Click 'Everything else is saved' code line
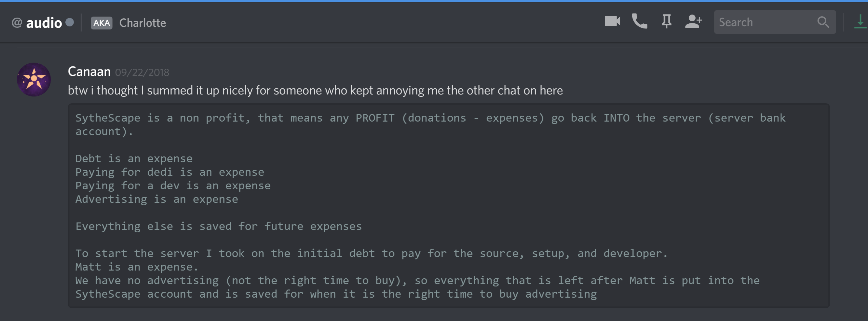The image size is (868, 321). coord(219,226)
